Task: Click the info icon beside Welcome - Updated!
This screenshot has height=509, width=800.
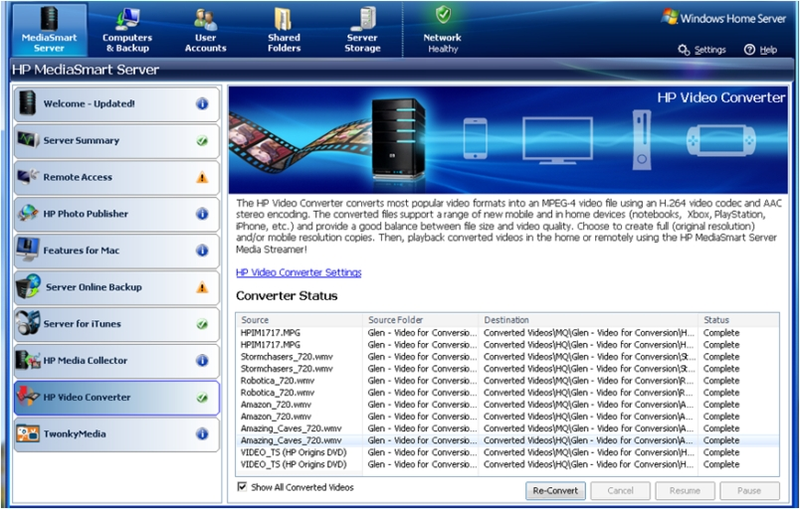Action: pyautogui.click(x=202, y=104)
